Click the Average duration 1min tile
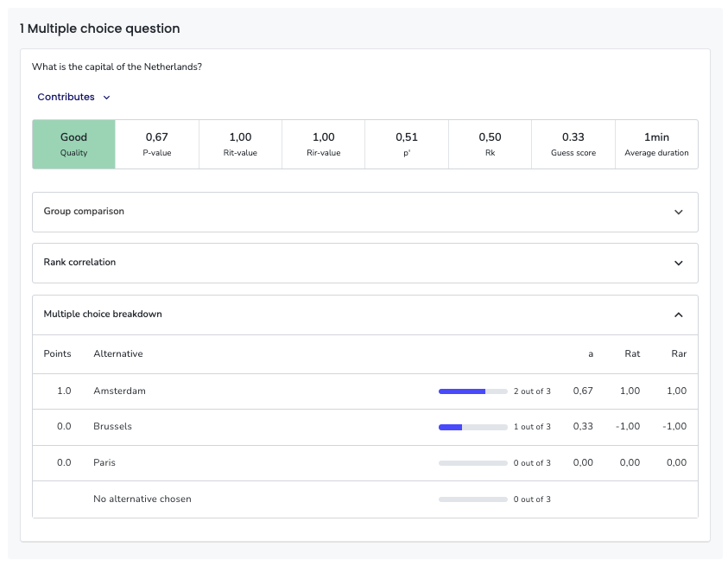Image resolution: width=728 pixels, height=566 pixels. pos(656,144)
